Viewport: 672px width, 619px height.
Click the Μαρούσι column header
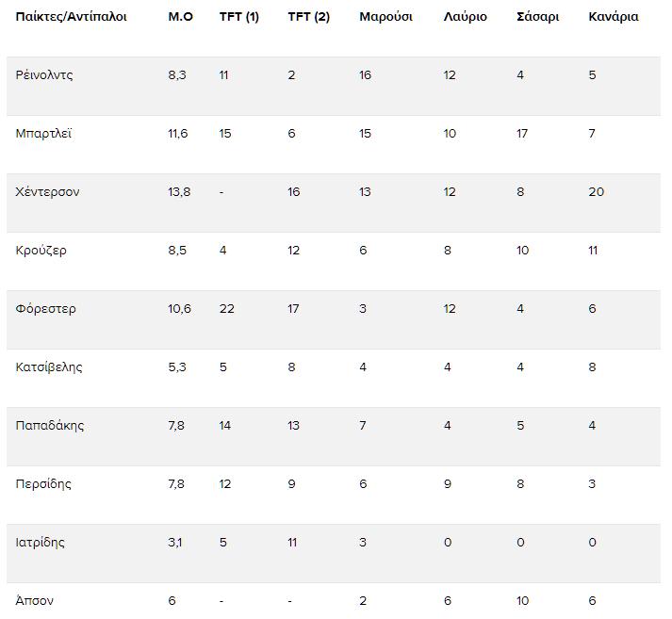(x=385, y=17)
